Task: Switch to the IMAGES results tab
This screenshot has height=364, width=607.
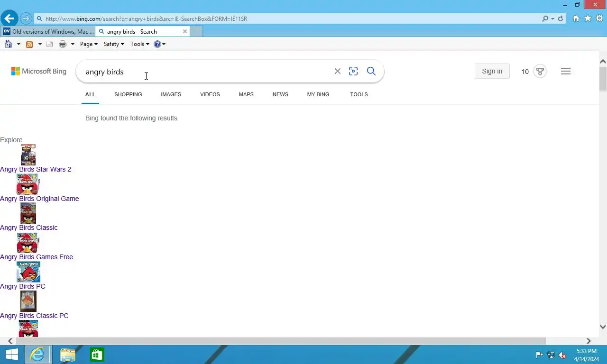Action: 171,94
